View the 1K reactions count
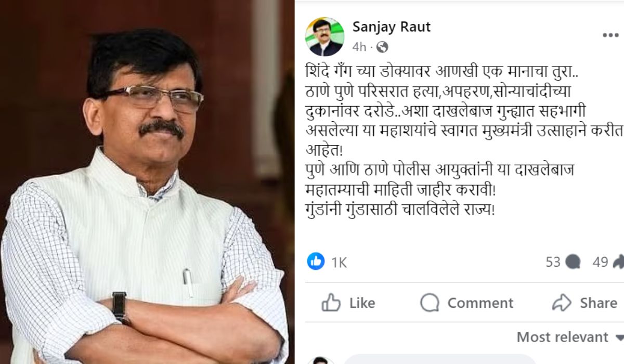Image resolution: width=624 pixels, height=364 pixels. click(x=339, y=263)
